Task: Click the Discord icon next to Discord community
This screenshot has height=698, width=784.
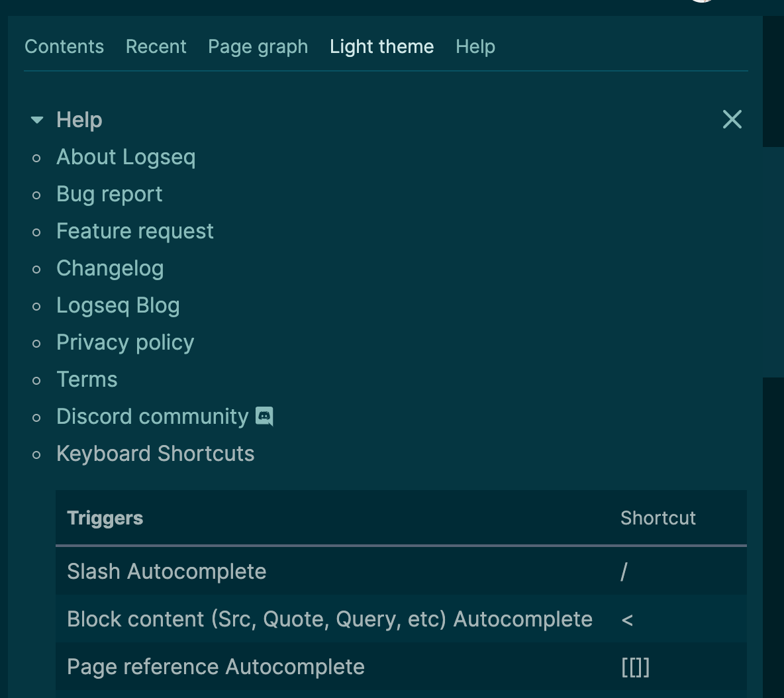Action: [x=264, y=416]
